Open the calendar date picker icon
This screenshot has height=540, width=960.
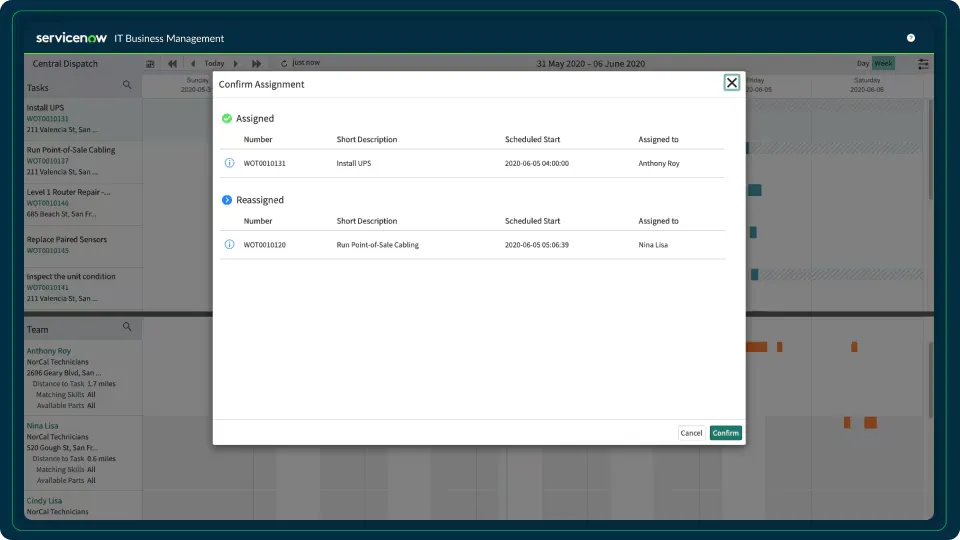(x=150, y=64)
